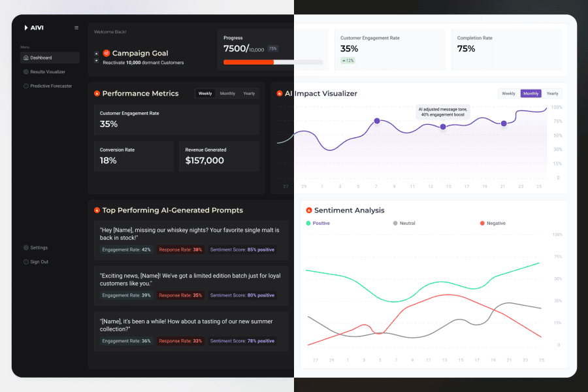Click the Results Visualizer globe icon
The image size is (588, 392).
point(26,72)
